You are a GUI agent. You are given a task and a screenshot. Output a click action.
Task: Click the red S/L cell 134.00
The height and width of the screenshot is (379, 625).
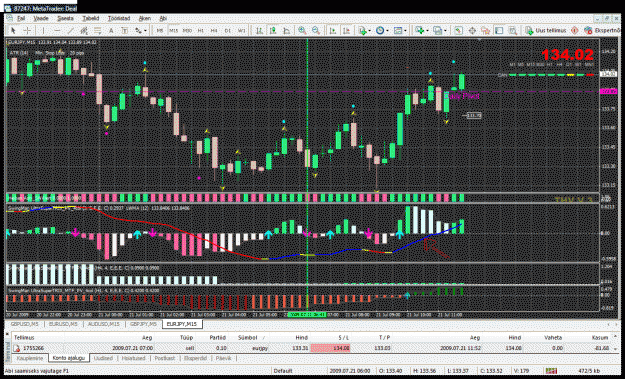pyautogui.click(x=330, y=348)
